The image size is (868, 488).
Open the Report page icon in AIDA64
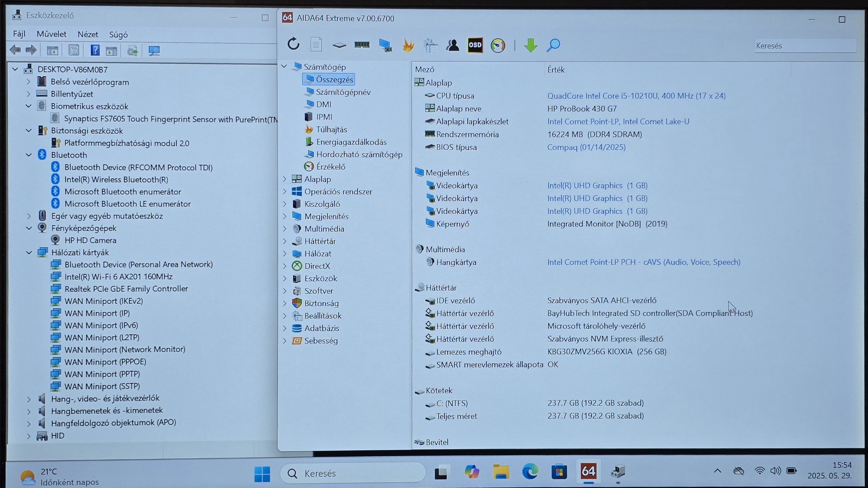click(316, 44)
